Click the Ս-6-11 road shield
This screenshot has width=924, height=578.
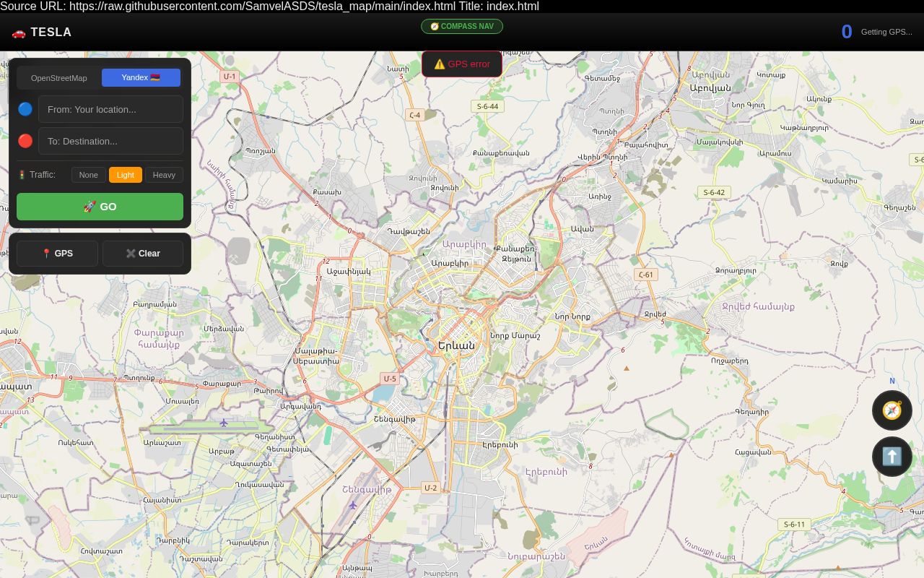794,525
